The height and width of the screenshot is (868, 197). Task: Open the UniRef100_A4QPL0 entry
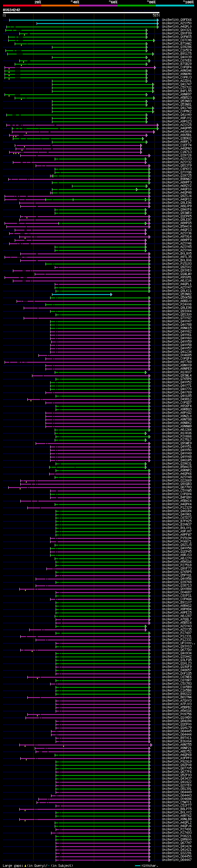176,27
